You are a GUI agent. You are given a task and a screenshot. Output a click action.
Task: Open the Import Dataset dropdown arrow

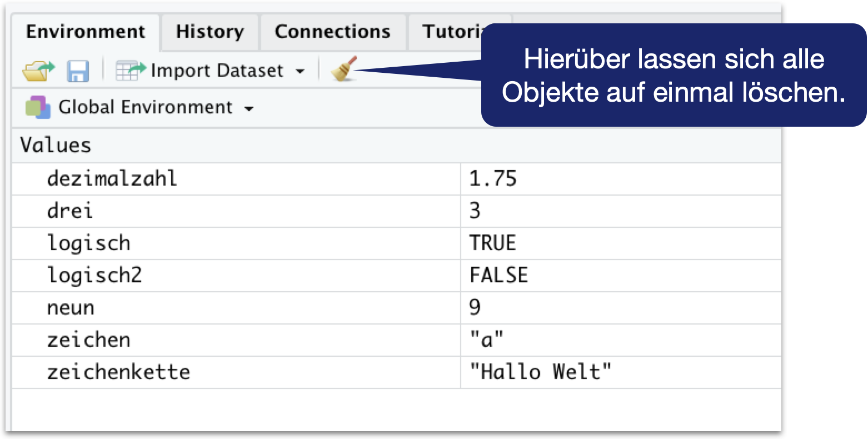coord(300,71)
